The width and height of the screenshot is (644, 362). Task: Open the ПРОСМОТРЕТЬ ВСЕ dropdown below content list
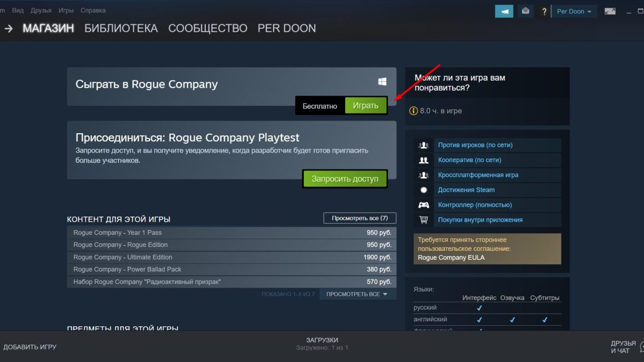click(357, 294)
